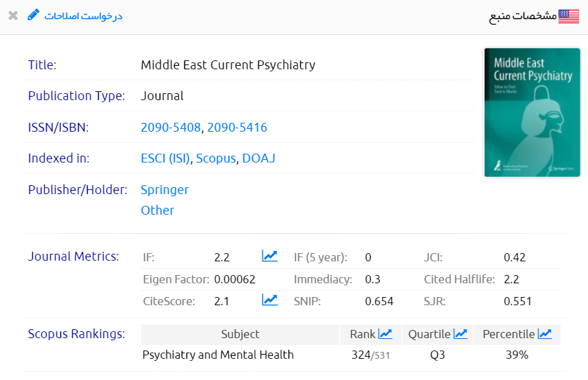Screen dimensions: 588x380
Task: Open the Springer publisher link
Action: click(x=164, y=189)
